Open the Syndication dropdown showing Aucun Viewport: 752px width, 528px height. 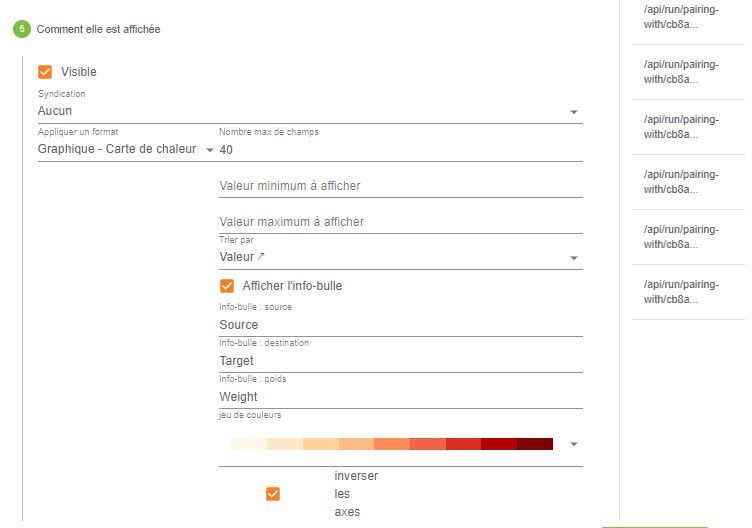[310, 111]
